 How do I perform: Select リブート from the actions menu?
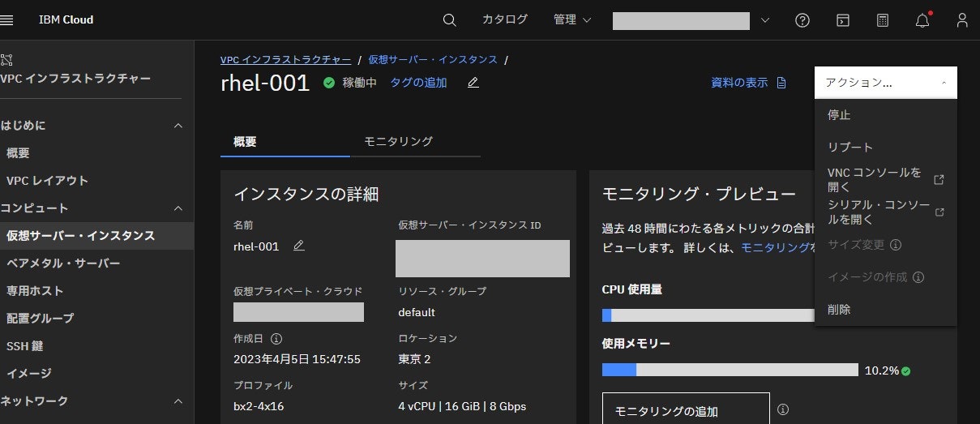coord(886,148)
